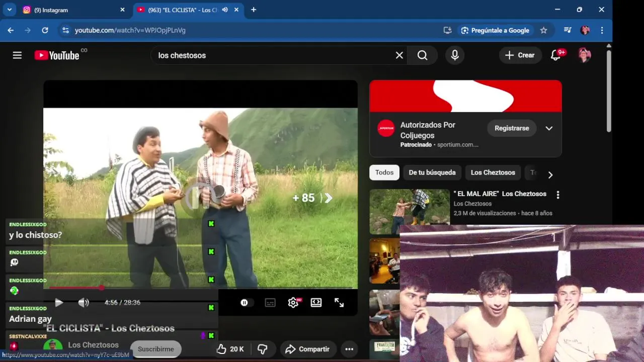Screen dimensions: 644x362
Task: Open the Chrome profile avatar
Action: (585, 30)
